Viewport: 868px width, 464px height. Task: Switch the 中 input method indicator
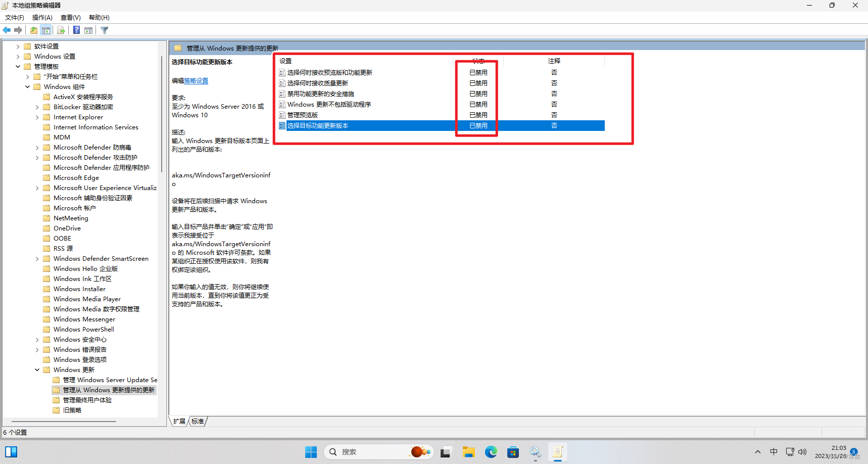[774, 452]
